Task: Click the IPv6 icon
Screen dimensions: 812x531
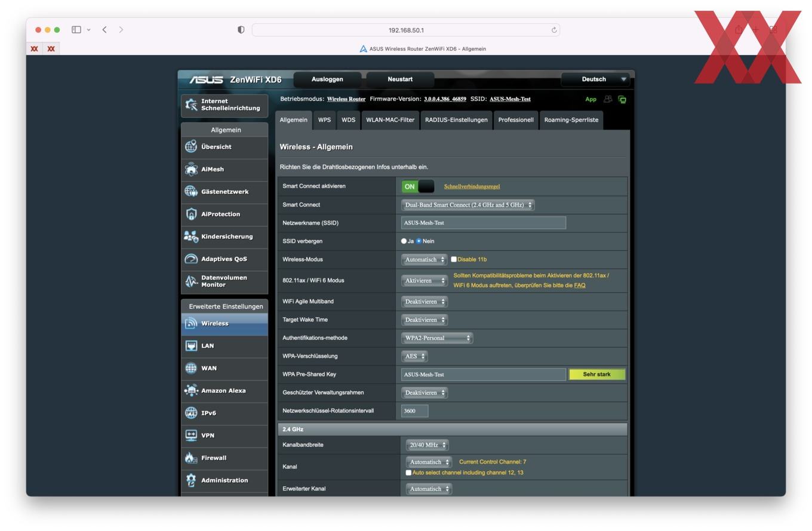Action: point(191,413)
